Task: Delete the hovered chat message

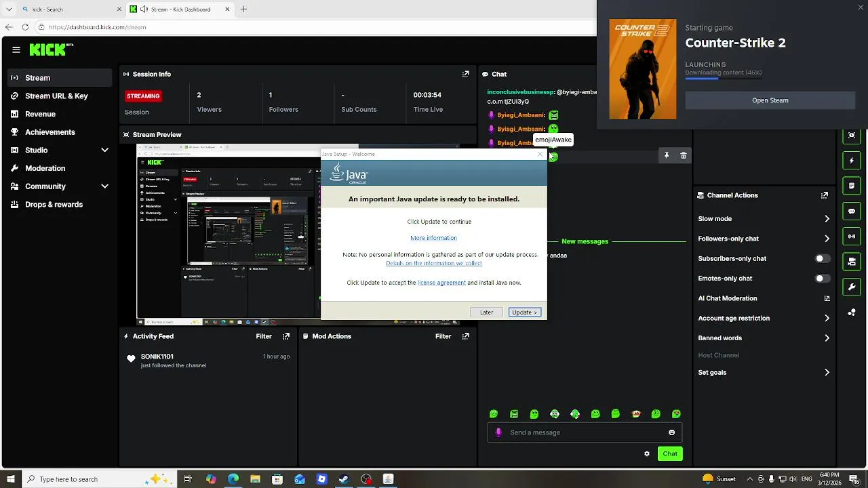Action: pos(684,156)
